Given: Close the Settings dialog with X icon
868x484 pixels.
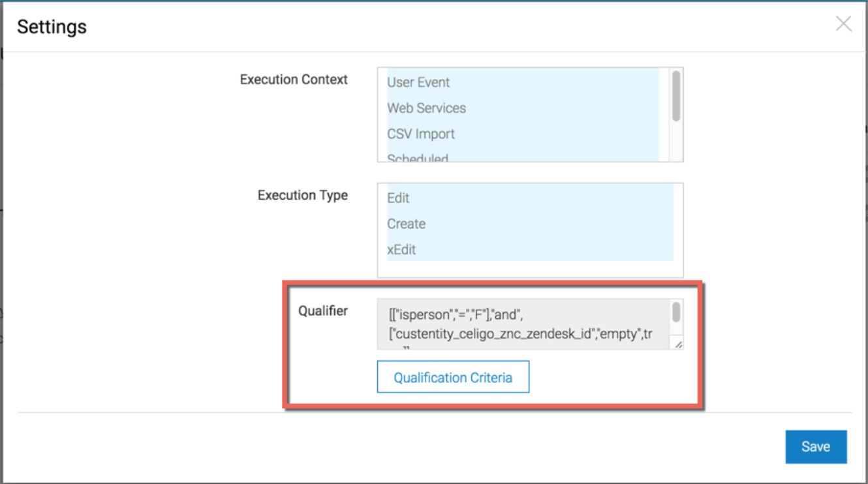Looking at the screenshot, I should click(x=844, y=25).
